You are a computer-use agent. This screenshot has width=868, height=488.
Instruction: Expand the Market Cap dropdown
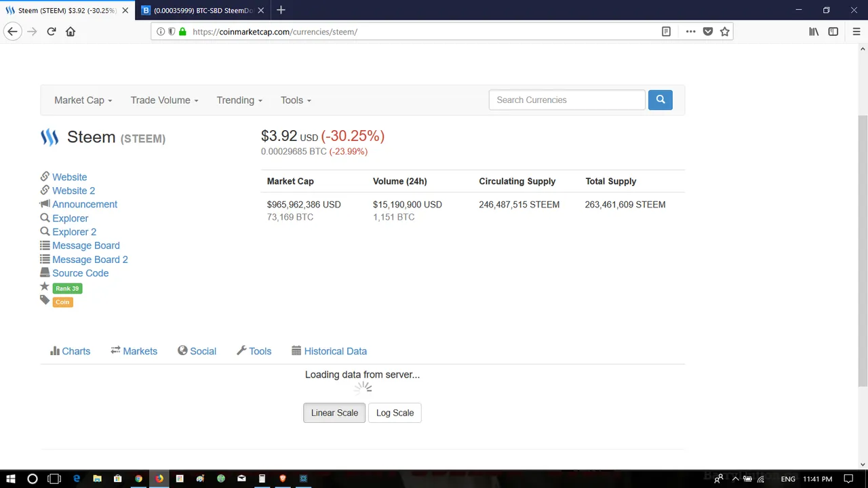(83, 100)
